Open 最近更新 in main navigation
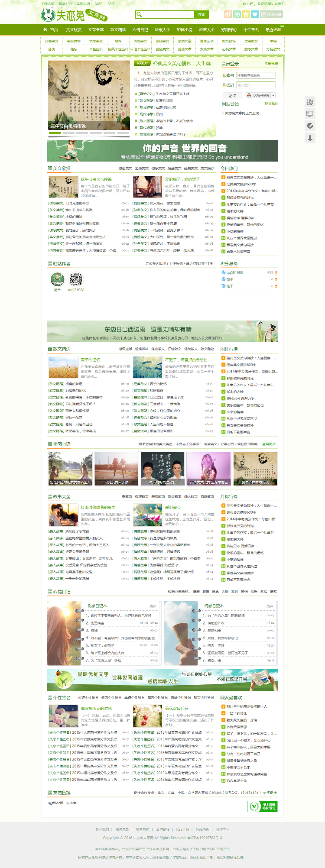The image size is (325, 868). [273, 30]
